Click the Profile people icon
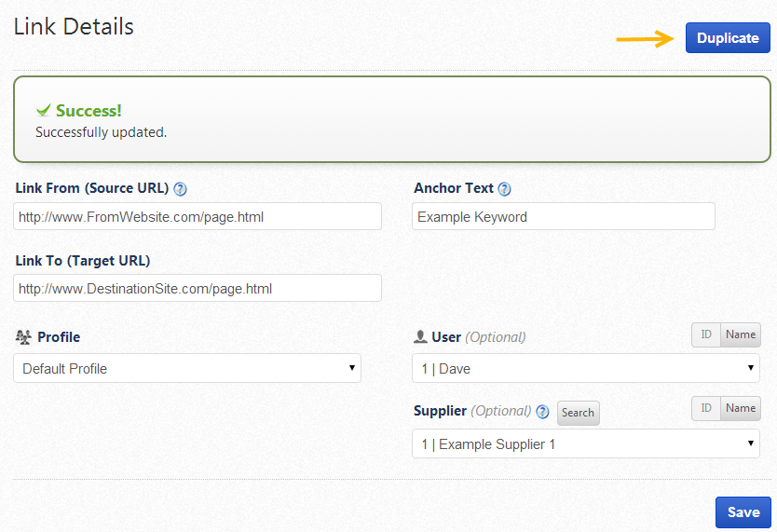 pos(24,337)
